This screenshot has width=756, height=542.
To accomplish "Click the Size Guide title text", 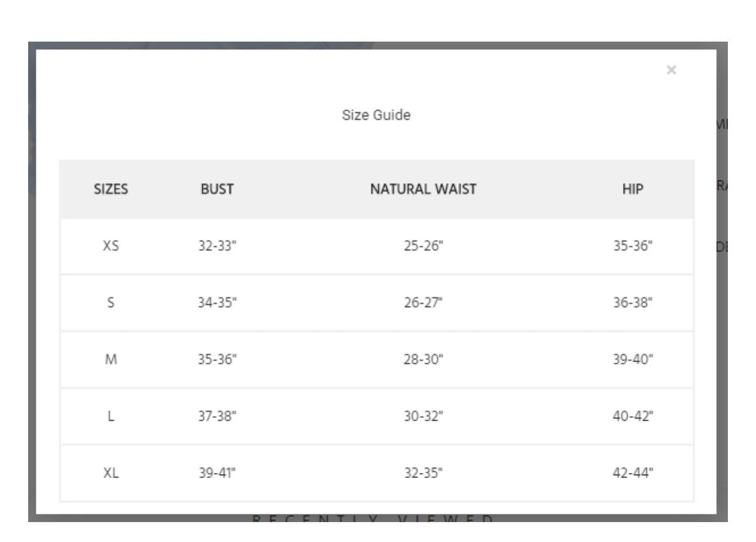I will point(376,115).
